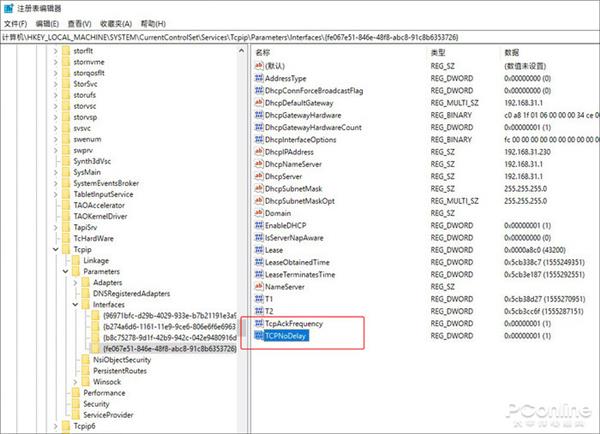Click the T2 DWORD icon
Image resolution: width=600 pixels, height=434 pixels.
(x=259, y=311)
